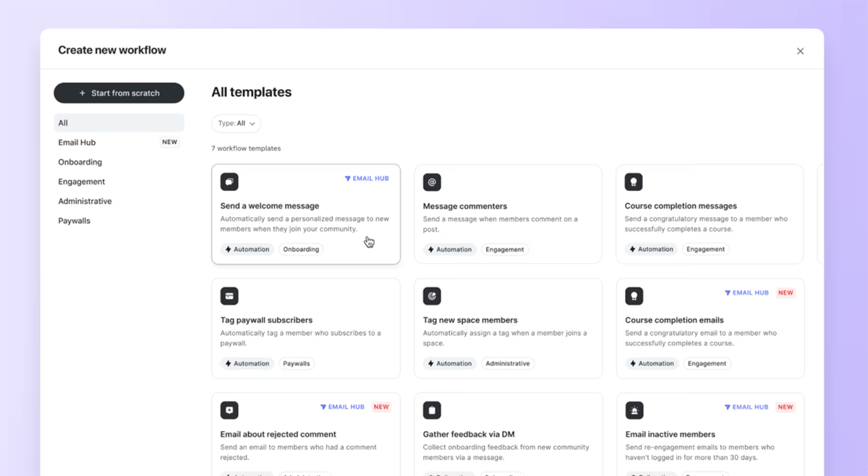Click the Email Hub badge on Course completion emails
This screenshot has height=476, width=868.
746,293
